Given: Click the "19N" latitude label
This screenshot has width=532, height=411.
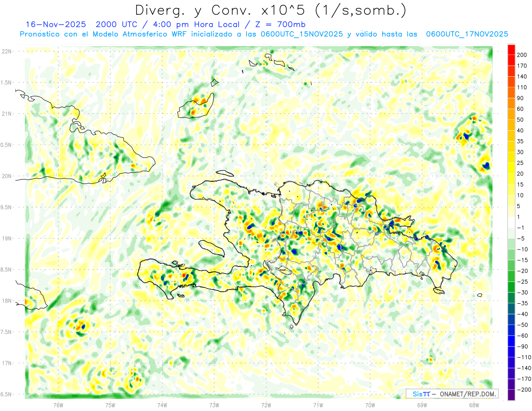Looking at the screenshot, I should pos(7,238).
